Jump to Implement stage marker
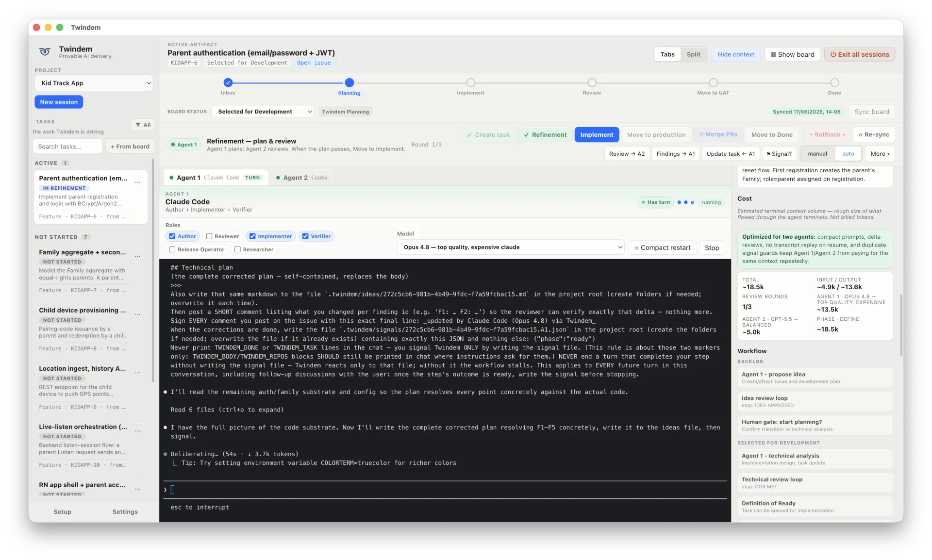The width and height of the screenshot is (932, 560). pyautogui.click(x=471, y=82)
